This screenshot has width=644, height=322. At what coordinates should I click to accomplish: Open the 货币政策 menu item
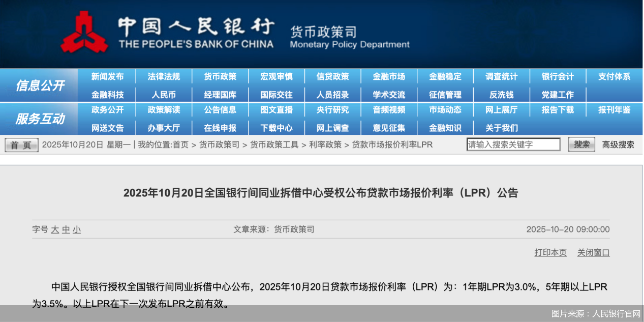coord(220,76)
